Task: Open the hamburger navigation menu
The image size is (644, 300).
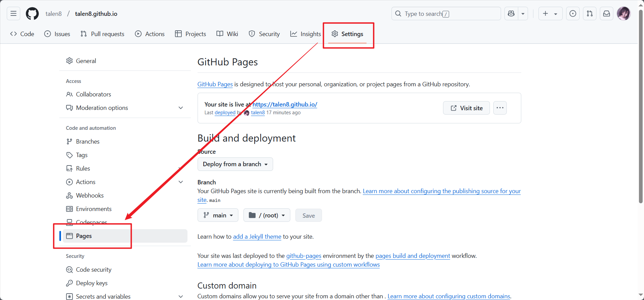Action: [x=13, y=13]
